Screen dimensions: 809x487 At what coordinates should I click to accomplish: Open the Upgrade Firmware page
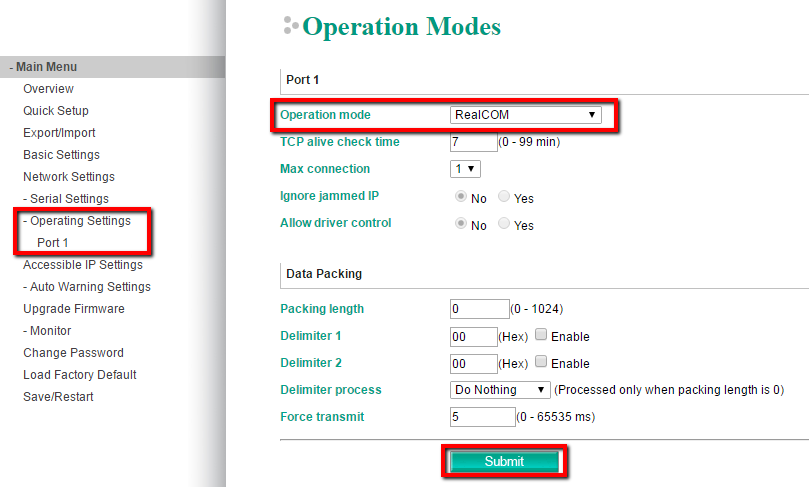(x=74, y=309)
